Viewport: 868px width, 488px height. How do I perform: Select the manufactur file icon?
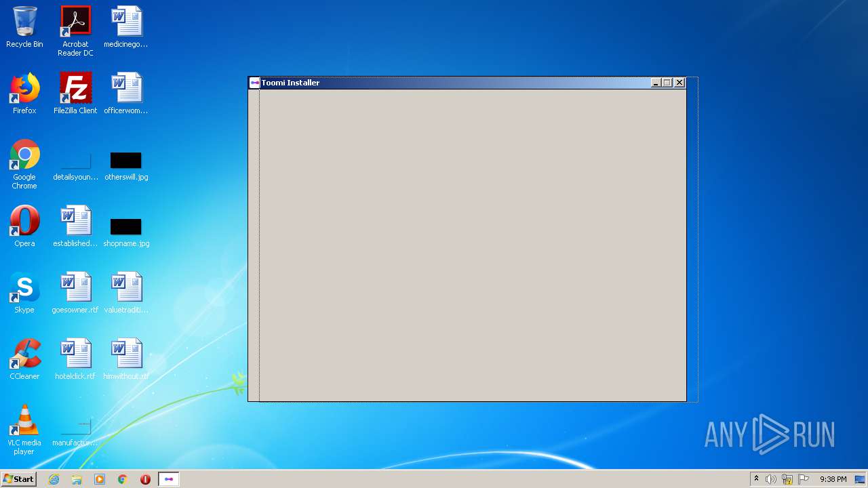pyautogui.click(x=75, y=432)
